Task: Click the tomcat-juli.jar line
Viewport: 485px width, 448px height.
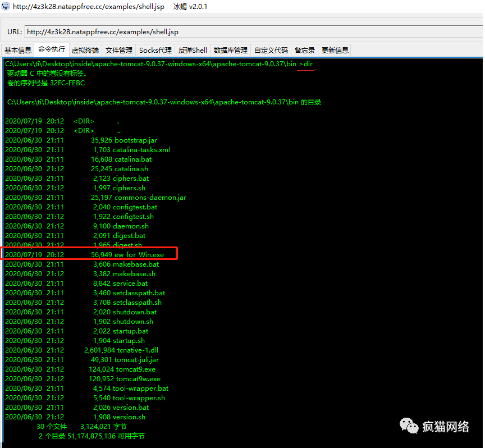Action: coord(82,360)
